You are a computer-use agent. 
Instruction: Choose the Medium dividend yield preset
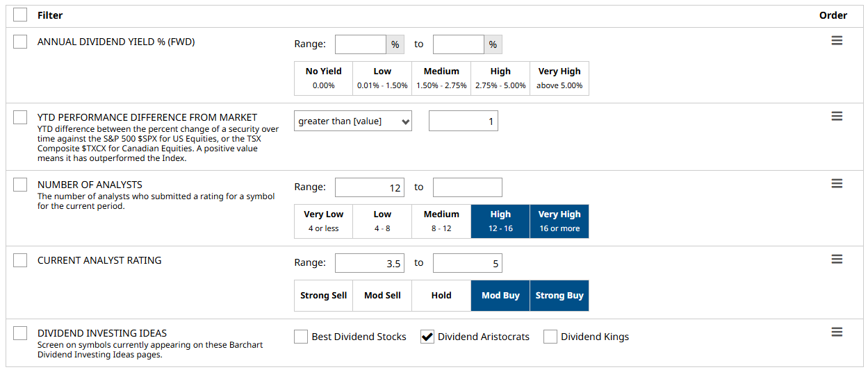click(x=441, y=78)
